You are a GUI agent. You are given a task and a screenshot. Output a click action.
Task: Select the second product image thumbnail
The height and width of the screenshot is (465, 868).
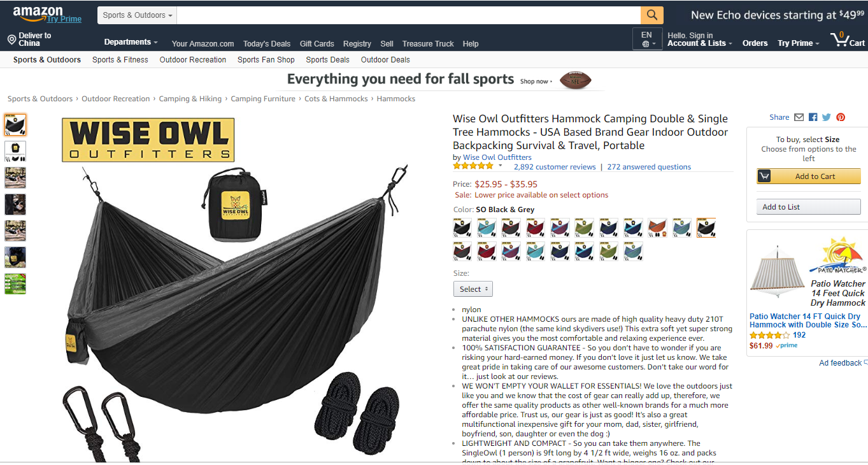[x=15, y=151]
